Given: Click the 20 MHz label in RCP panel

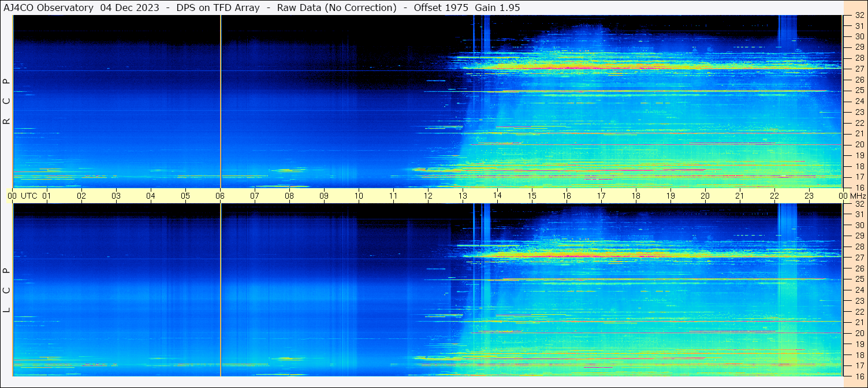Looking at the screenshot, I should [x=859, y=144].
